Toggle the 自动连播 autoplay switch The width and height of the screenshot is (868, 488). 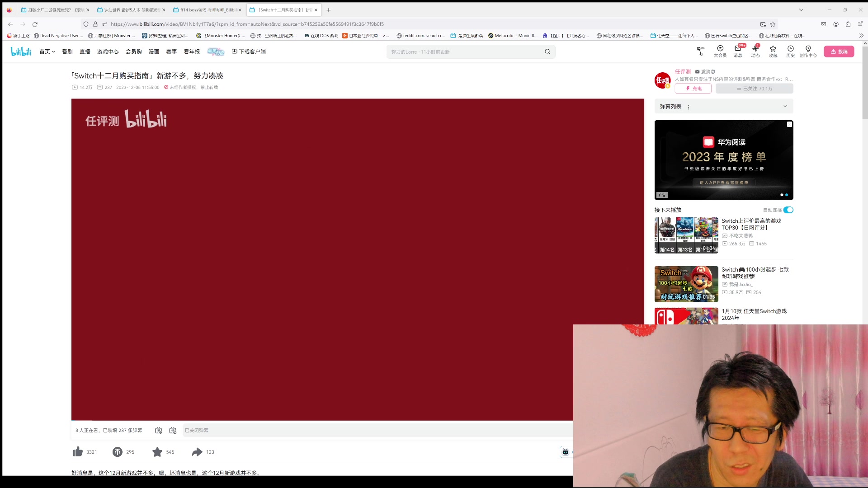click(788, 210)
